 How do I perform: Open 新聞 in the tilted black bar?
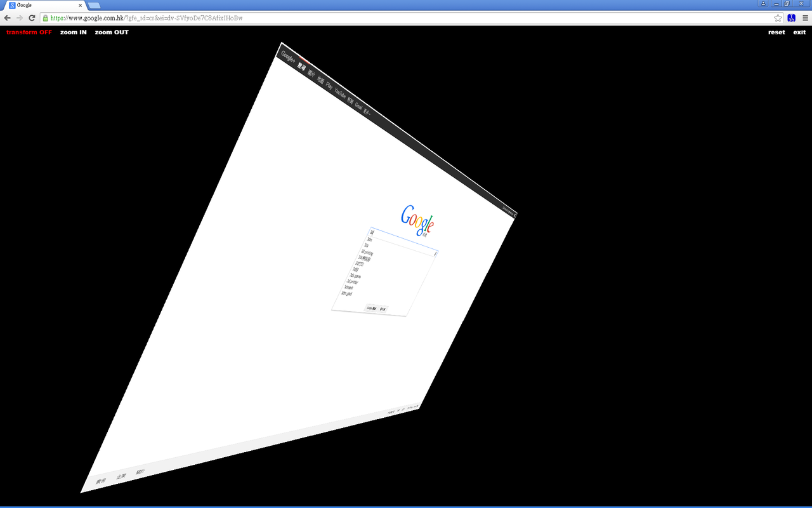coord(350,102)
